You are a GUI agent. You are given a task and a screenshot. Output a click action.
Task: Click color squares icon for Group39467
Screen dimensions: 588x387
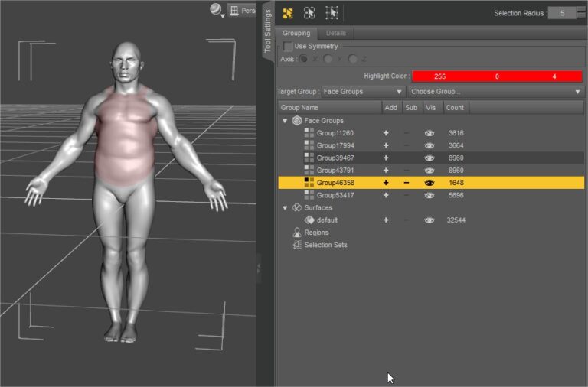(x=309, y=158)
